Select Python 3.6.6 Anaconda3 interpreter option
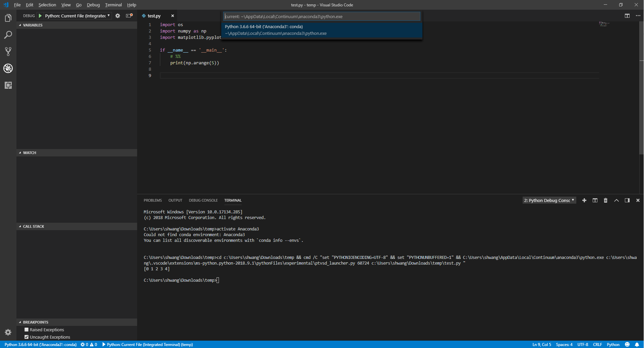 click(x=322, y=30)
